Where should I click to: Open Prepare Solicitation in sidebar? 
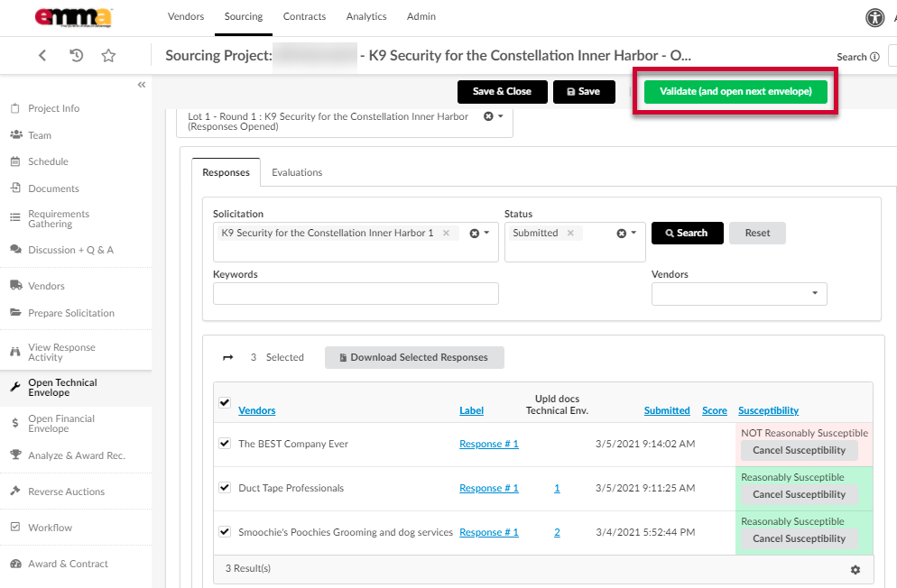pyautogui.click(x=71, y=313)
